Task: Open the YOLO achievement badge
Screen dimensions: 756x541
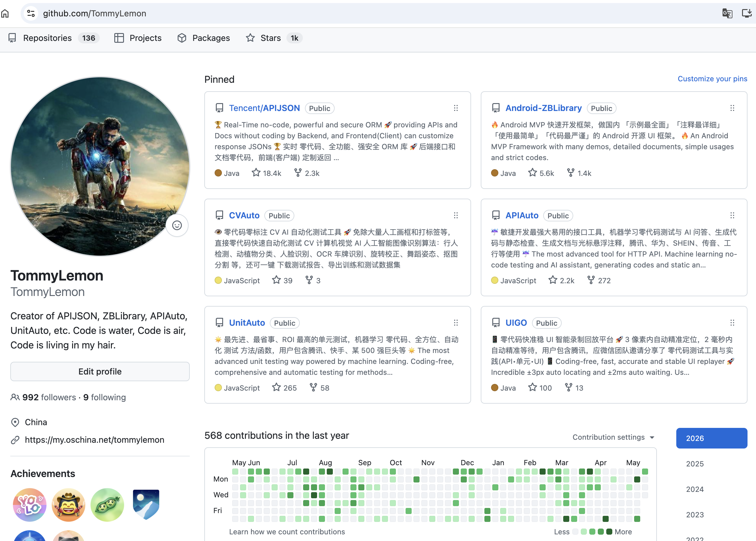Action: click(30, 505)
